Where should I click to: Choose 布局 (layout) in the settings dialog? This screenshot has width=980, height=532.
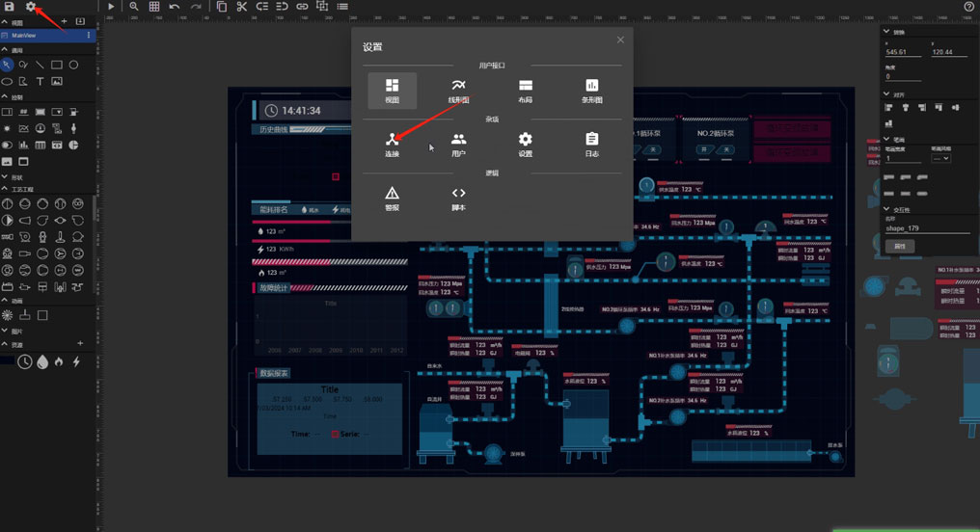(525, 91)
